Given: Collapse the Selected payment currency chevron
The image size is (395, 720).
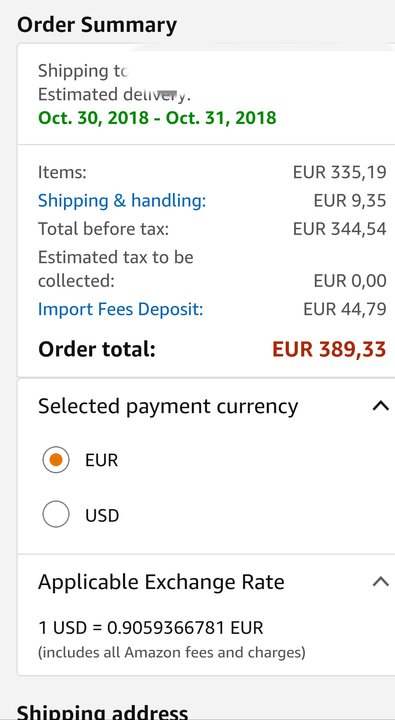Looking at the screenshot, I should point(381,406).
